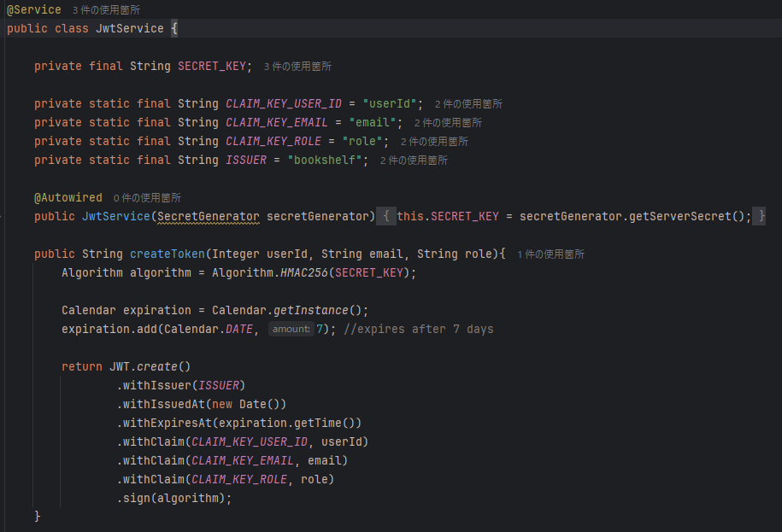Click the 'return' keyword
The height and width of the screenshot is (532, 782).
(82, 366)
